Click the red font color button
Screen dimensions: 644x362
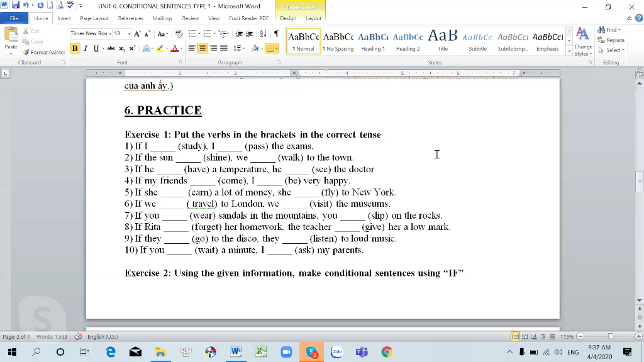175,48
